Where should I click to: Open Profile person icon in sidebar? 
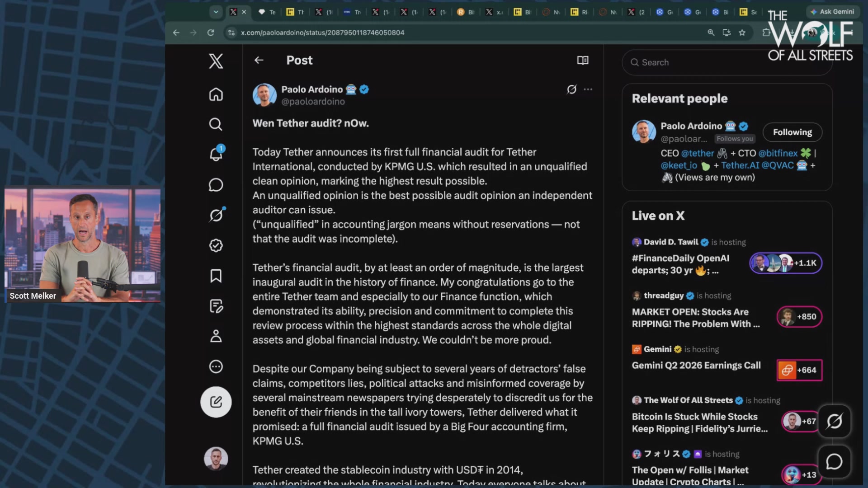click(x=216, y=336)
